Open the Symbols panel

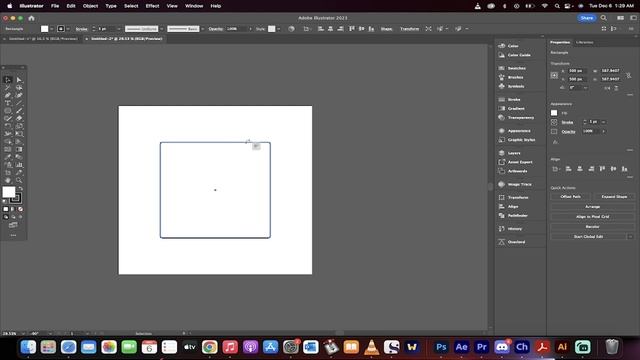516,86
